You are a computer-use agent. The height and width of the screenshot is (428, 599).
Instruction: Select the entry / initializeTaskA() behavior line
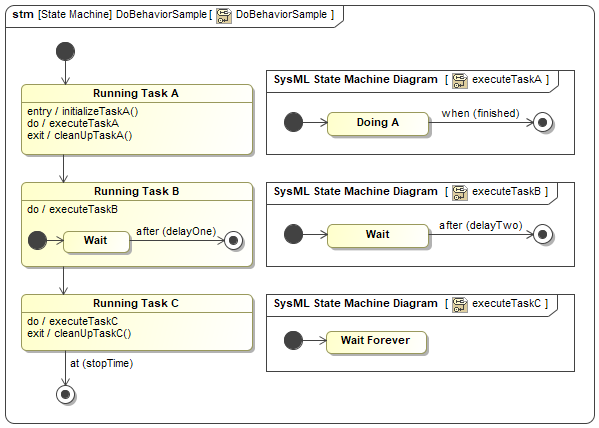(83, 111)
